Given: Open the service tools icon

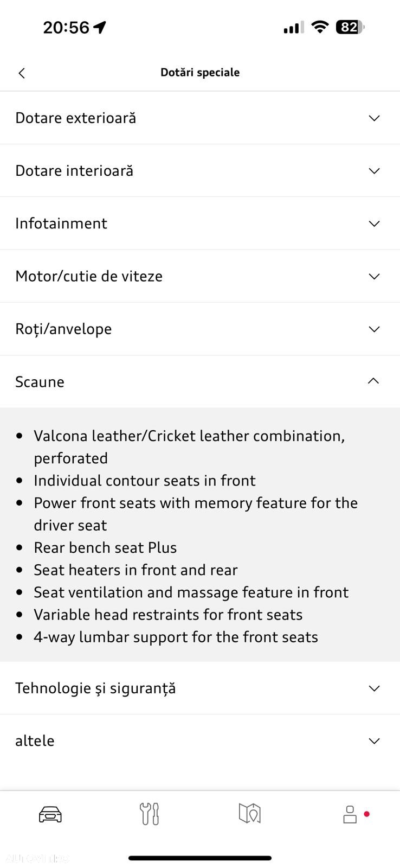Looking at the screenshot, I should 150,814.
